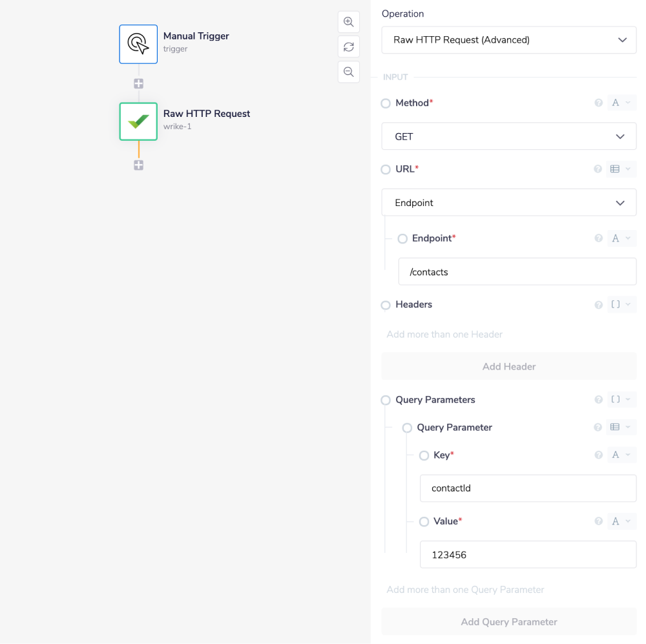Toggle the radio circle beside Headers
This screenshot has width=646, height=644.
[x=386, y=305]
